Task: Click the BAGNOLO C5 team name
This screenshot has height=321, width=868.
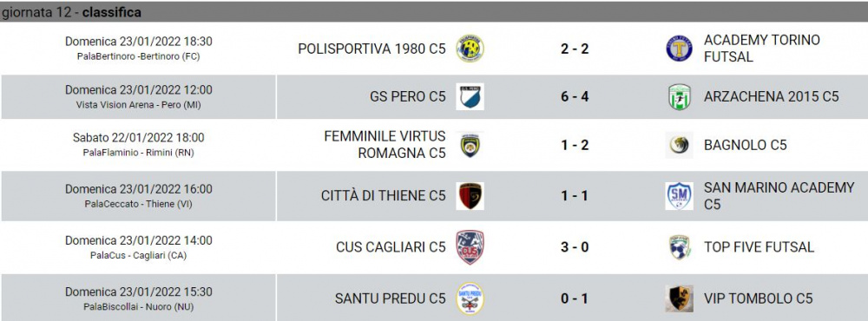Action: pyautogui.click(x=745, y=145)
